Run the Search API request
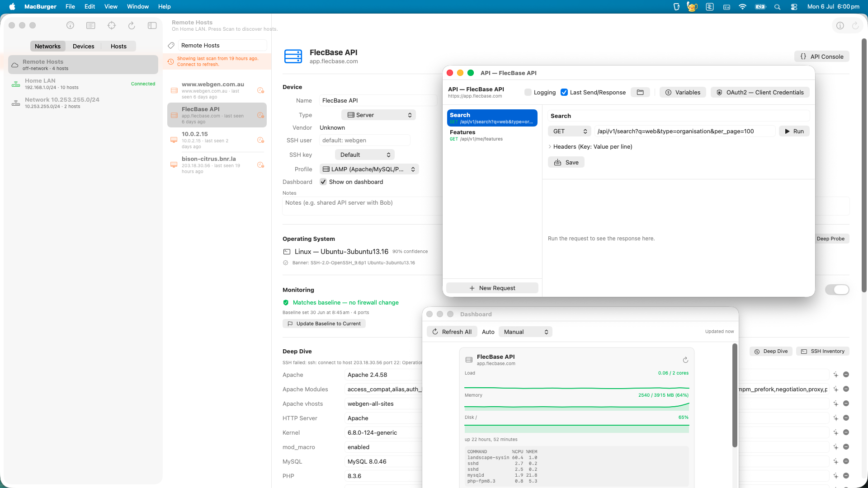Image resolution: width=868 pixels, height=488 pixels. tap(794, 131)
